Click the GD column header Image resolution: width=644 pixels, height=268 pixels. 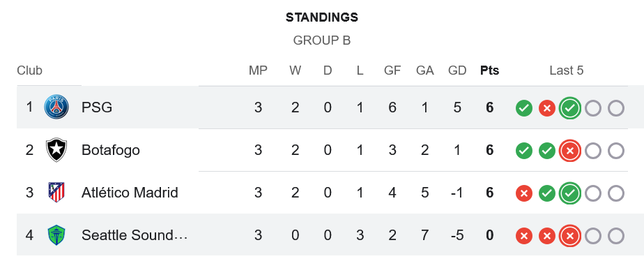[457, 70]
